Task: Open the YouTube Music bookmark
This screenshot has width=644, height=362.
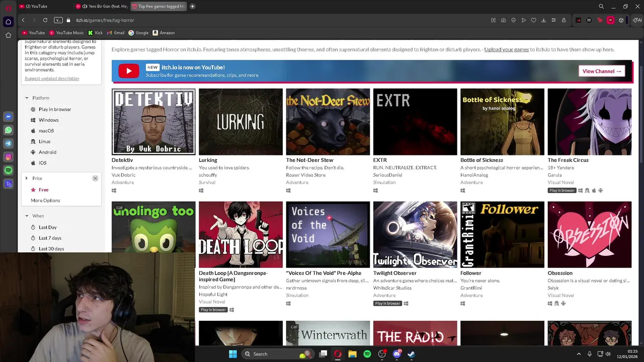Action: point(66,33)
